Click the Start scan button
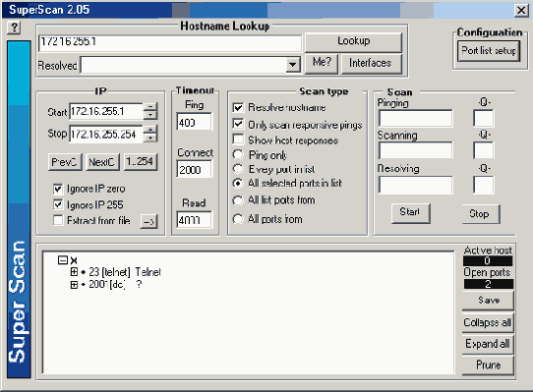 click(410, 213)
